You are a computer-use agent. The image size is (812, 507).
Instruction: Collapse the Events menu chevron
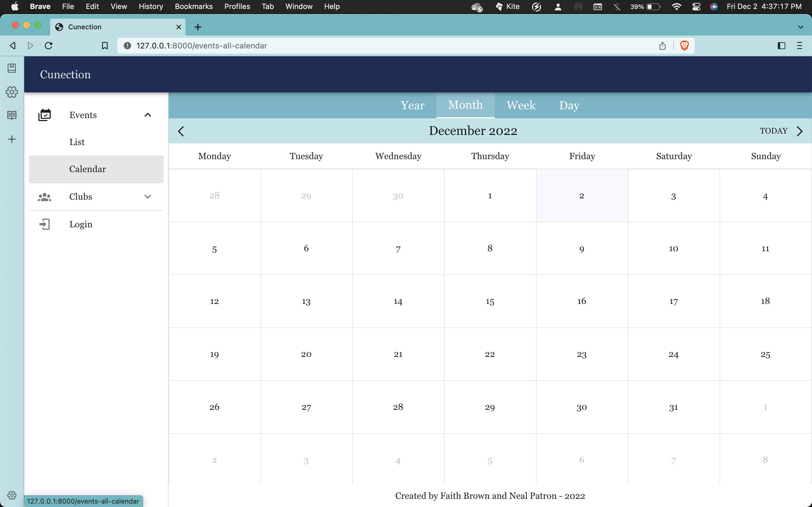(x=148, y=115)
